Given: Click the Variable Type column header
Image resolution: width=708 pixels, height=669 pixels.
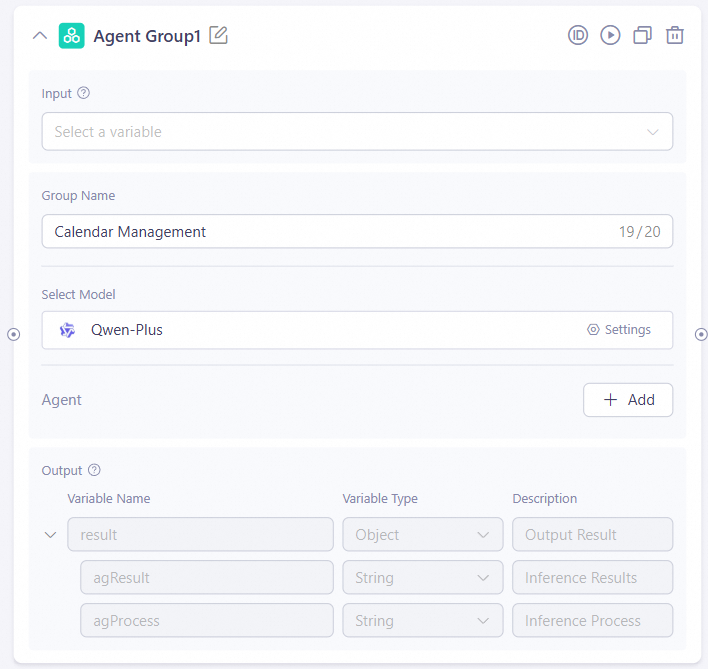Looking at the screenshot, I should pyautogui.click(x=380, y=498).
